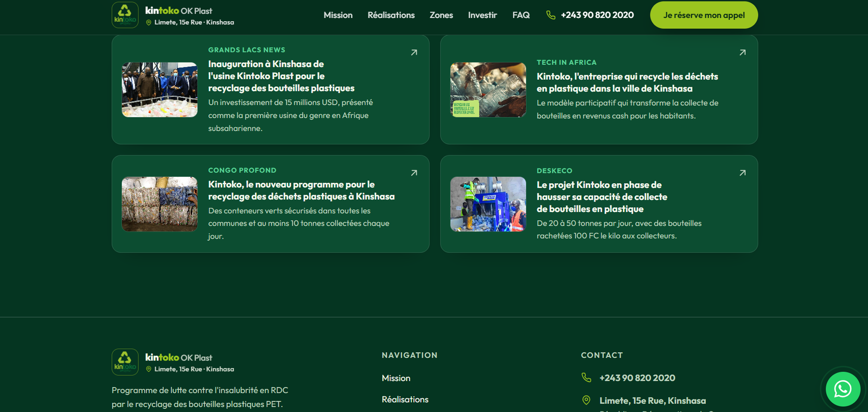Click the DESKECO source label
Viewport: 868px width, 412px height.
tap(554, 171)
